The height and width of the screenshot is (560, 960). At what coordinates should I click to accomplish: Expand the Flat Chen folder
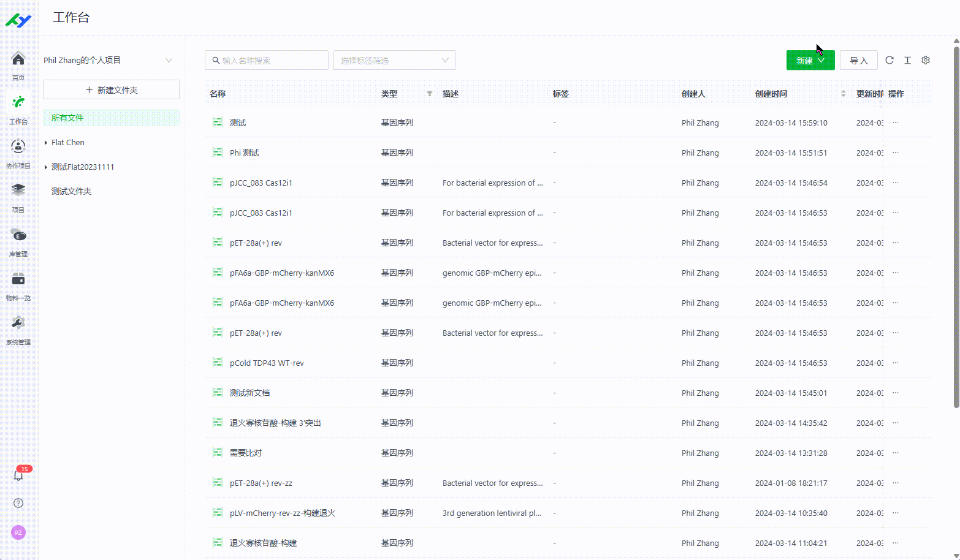(46, 143)
